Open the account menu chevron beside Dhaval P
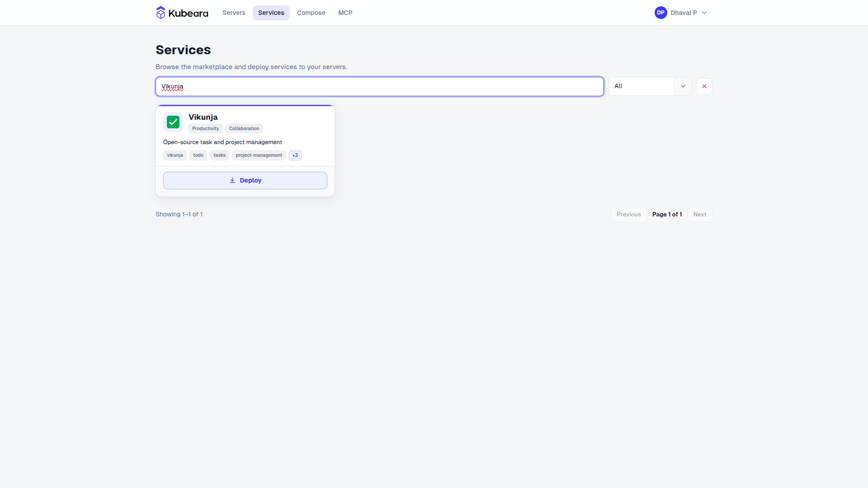 click(704, 13)
